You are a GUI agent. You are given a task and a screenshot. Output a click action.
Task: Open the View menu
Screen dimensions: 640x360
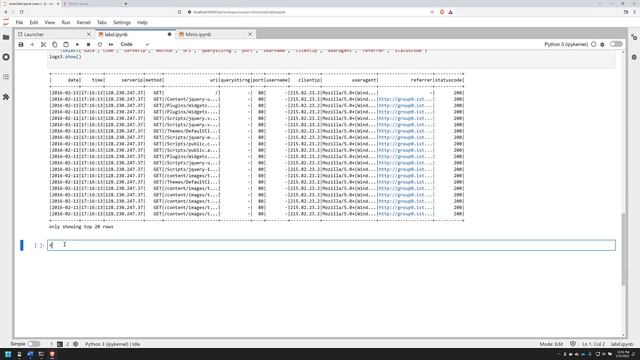[x=50, y=22]
